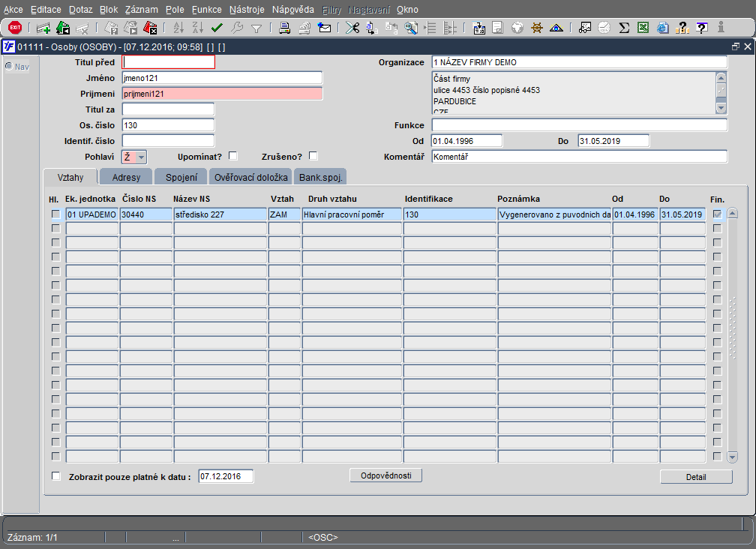Check the Hl. box for row 01 UPADEMO
The image size is (756, 549).
56,214
